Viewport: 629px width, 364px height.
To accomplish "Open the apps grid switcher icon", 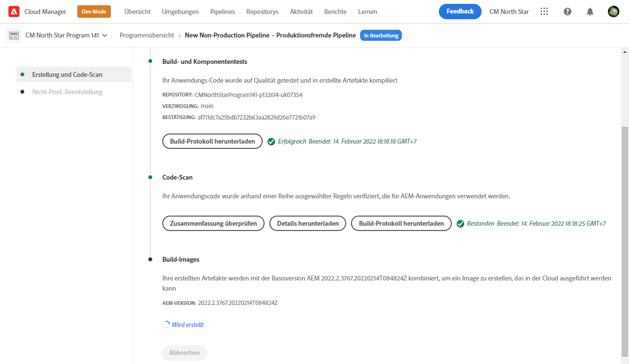I will 544,12.
